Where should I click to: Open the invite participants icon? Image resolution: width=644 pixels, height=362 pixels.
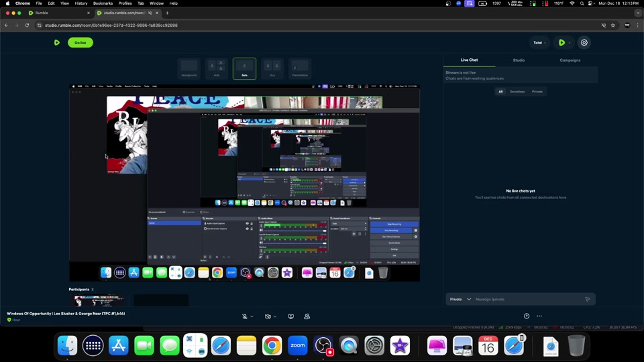[307, 316]
